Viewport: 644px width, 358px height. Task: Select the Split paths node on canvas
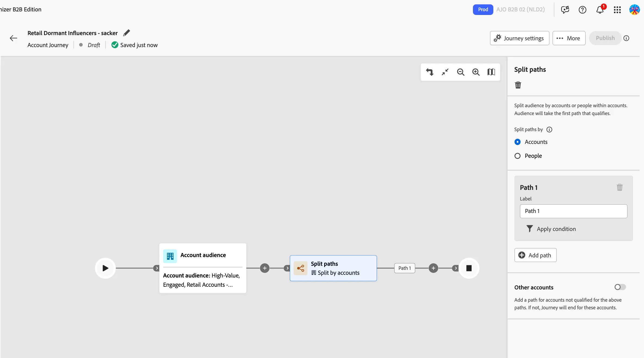pos(333,268)
